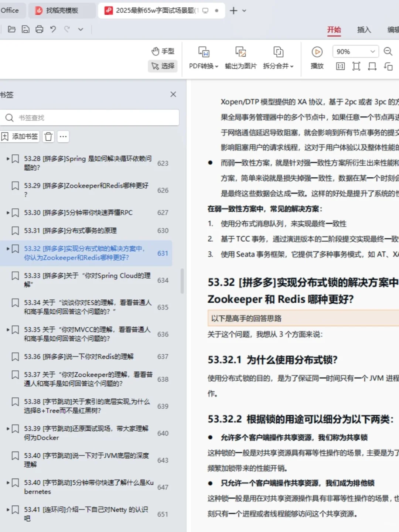Click bookmark icon of 53.33 entry

tap(15, 276)
